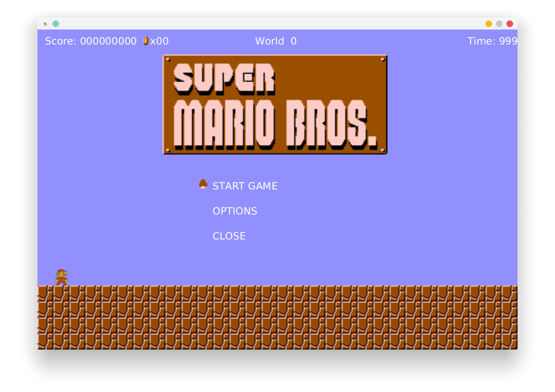555x392 pixels.
Task: Minimize the window with the yellow button
Action: (488, 23)
